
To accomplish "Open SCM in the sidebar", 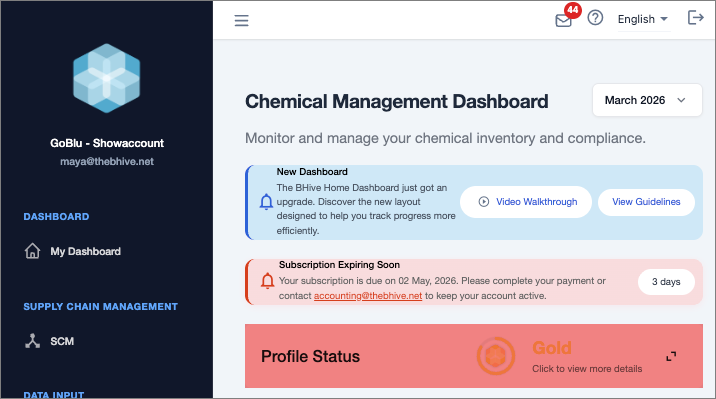I will tap(62, 341).
